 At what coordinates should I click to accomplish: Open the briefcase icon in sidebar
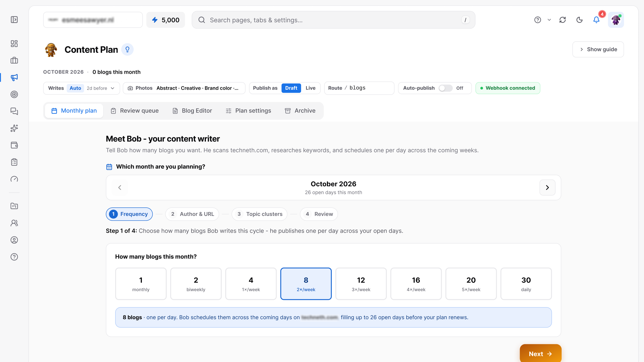coord(14,60)
